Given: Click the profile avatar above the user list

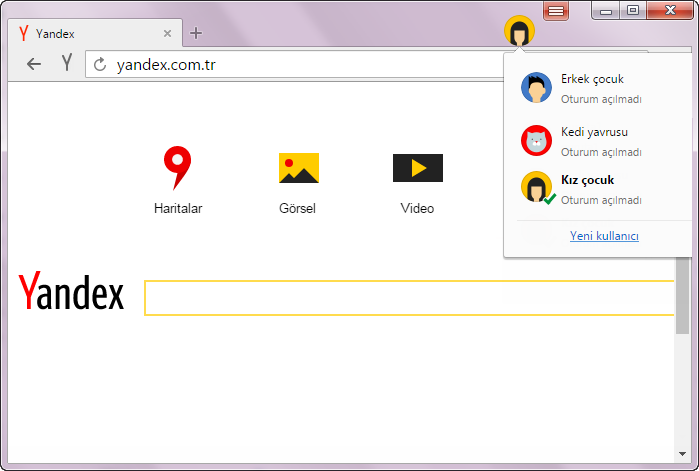Looking at the screenshot, I should tap(519, 31).
